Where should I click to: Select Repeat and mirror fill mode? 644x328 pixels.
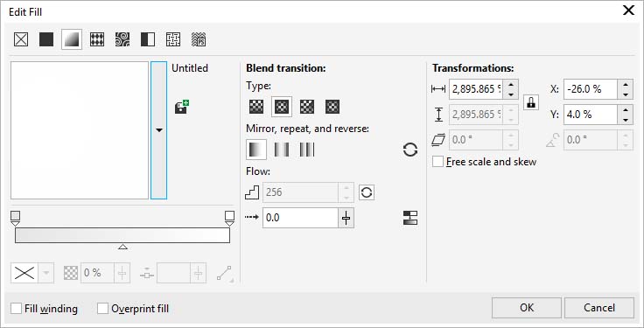pos(282,150)
